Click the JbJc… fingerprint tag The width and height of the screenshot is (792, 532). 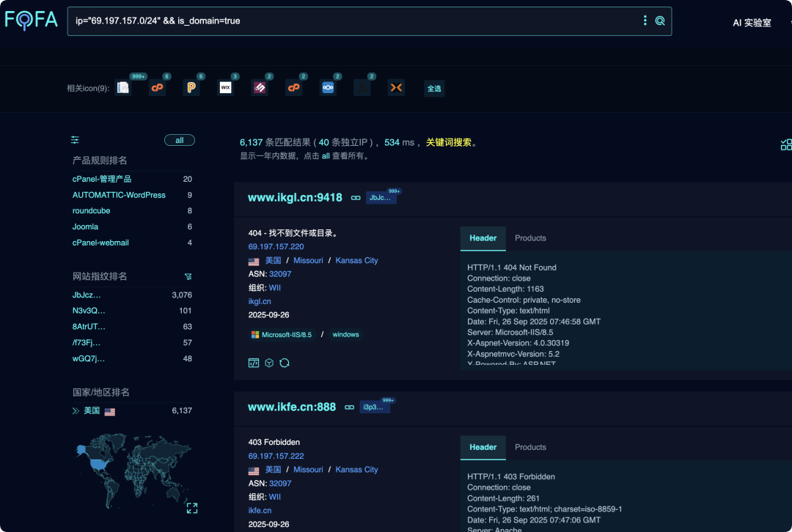tap(380, 197)
